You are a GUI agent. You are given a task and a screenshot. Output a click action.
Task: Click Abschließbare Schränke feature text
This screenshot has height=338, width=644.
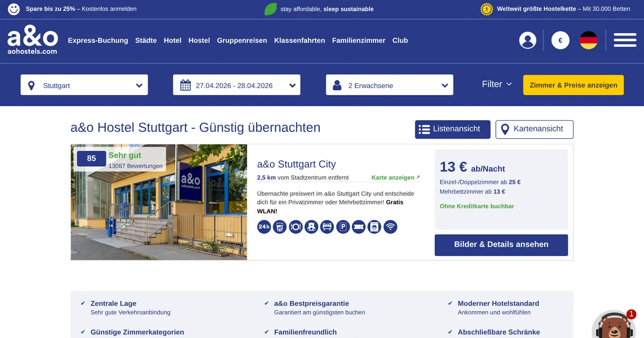pos(499,332)
